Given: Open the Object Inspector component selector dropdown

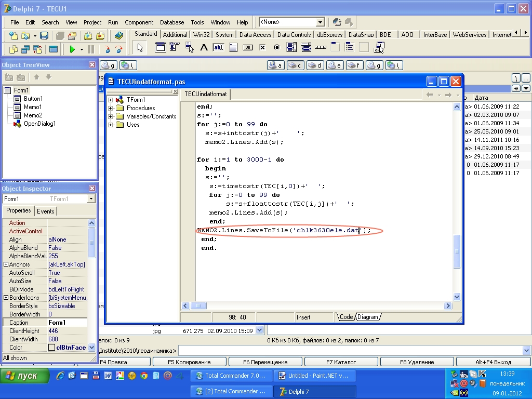Looking at the screenshot, I should (91, 199).
